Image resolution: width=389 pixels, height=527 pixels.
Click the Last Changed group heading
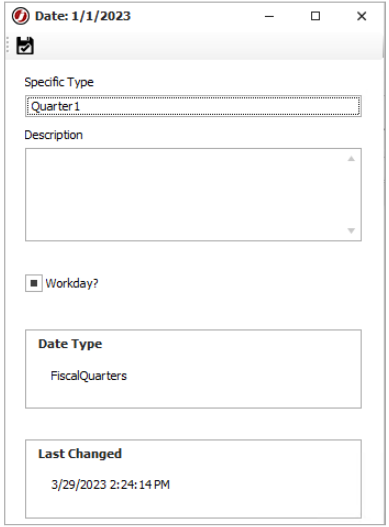click(80, 454)
